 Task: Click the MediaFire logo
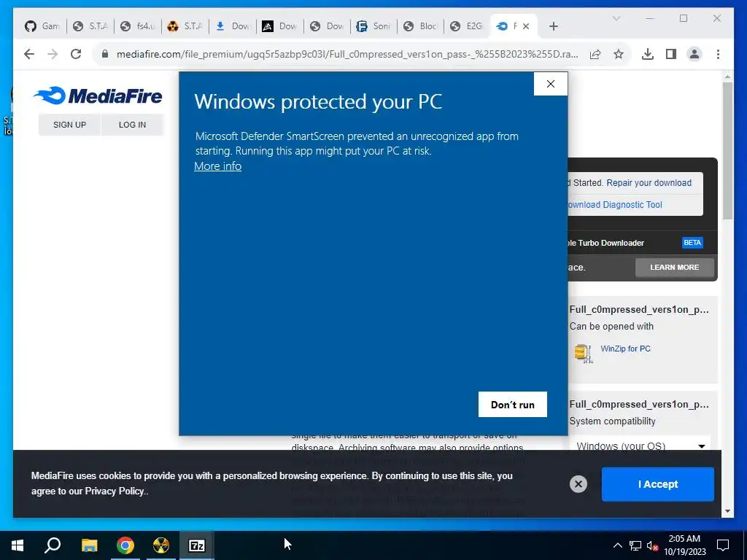pos(98,96)
